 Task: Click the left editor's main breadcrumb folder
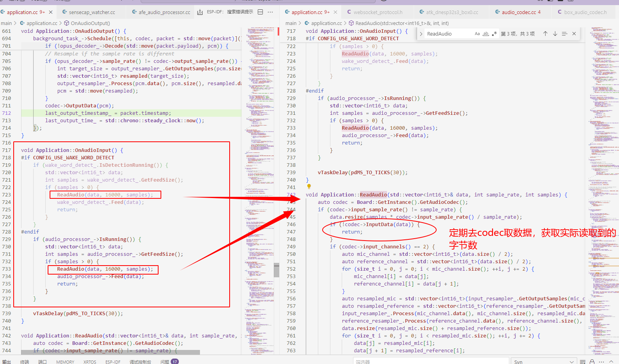tap(6, 23)
